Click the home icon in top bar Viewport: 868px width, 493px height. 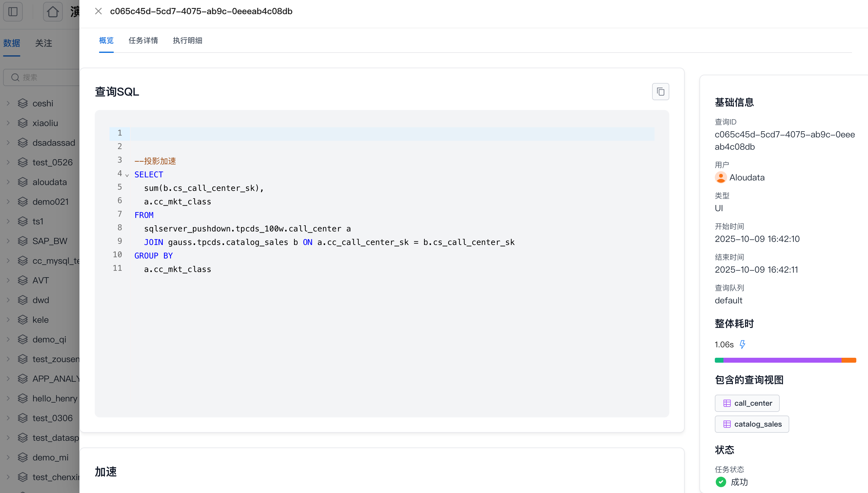pos(53,12)
